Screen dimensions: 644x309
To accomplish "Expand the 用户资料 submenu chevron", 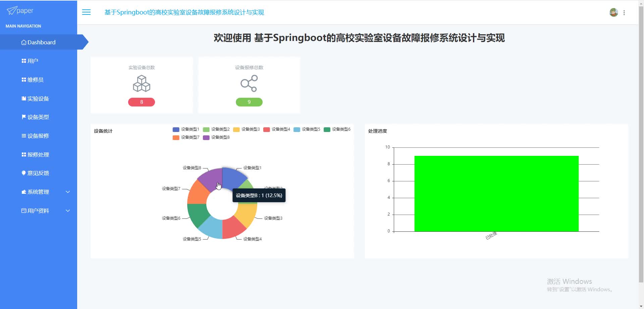I will pos(68,211).
